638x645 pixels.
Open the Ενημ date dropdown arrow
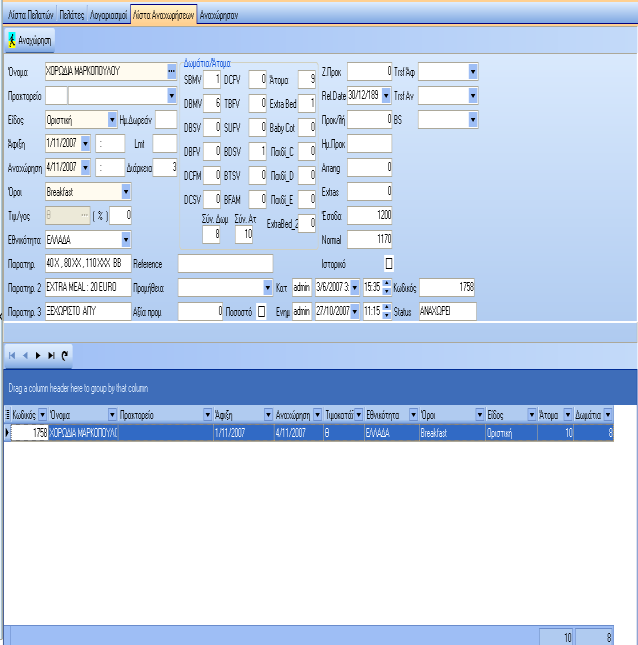pos(355,311)
